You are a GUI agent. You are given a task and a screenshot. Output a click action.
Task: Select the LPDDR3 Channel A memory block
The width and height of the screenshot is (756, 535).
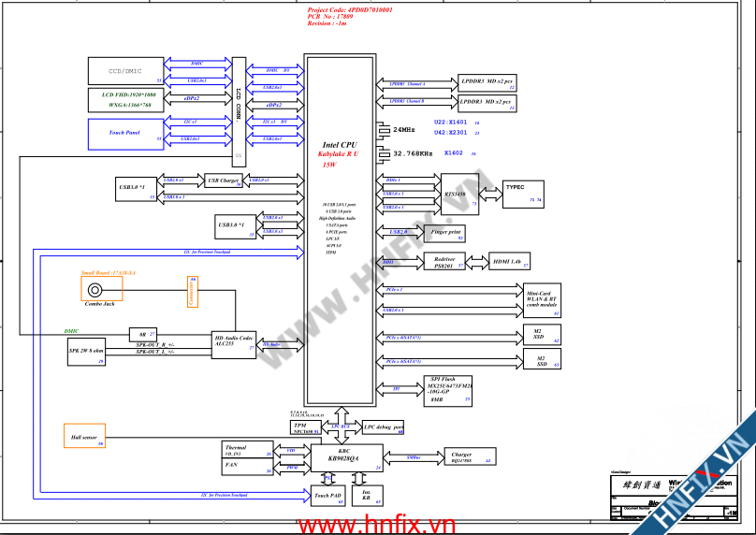click(x=487, y=83)
